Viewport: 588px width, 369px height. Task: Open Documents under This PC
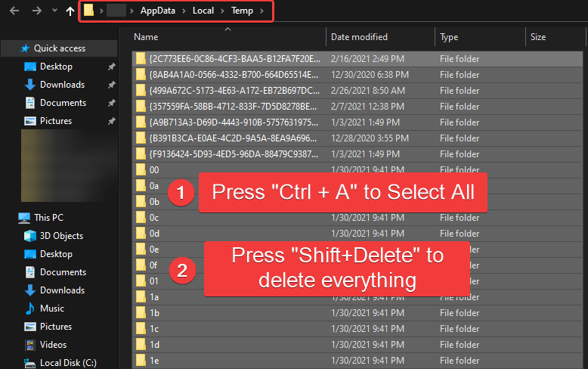coord(63,272)
